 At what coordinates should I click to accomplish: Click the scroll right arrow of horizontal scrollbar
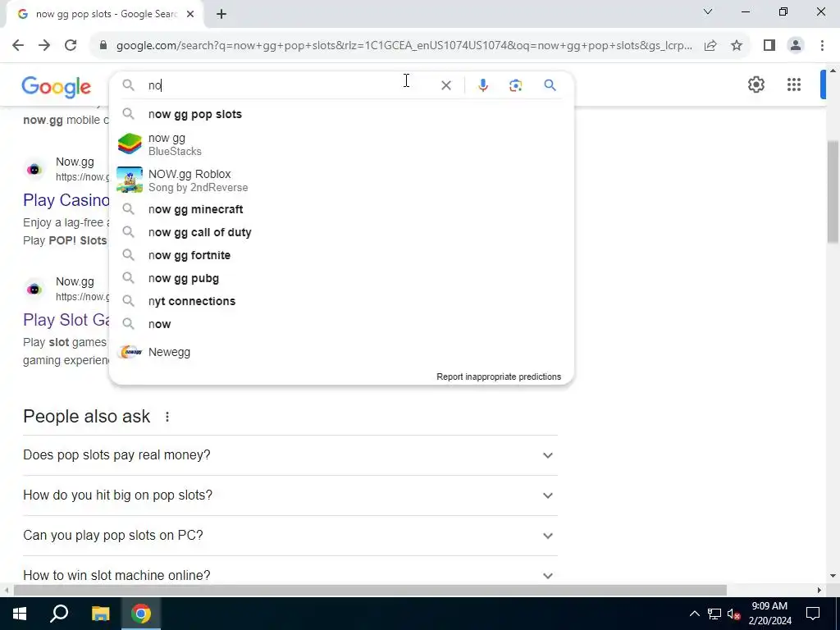pos(819,591)
